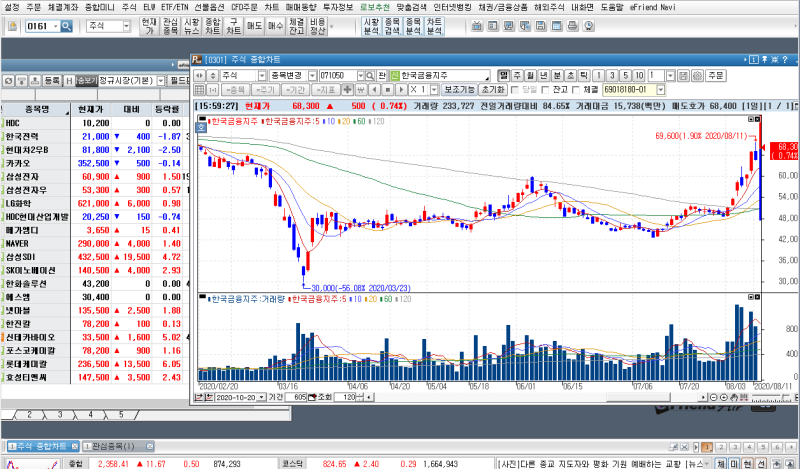Click the search magnifier next to 0161
The width and height of the screenshot is (800, 469).
66,26
